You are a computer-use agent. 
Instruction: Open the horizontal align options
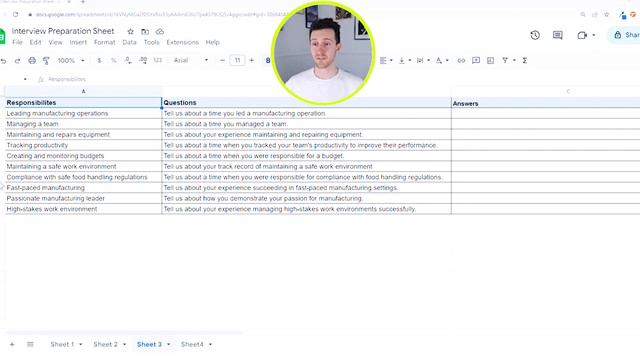tap(385, 60)
